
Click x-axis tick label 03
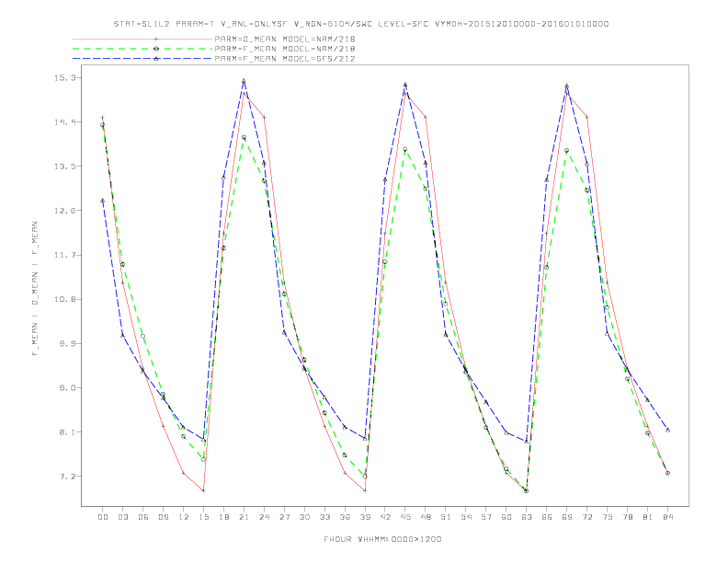click(x=122, y=517)
